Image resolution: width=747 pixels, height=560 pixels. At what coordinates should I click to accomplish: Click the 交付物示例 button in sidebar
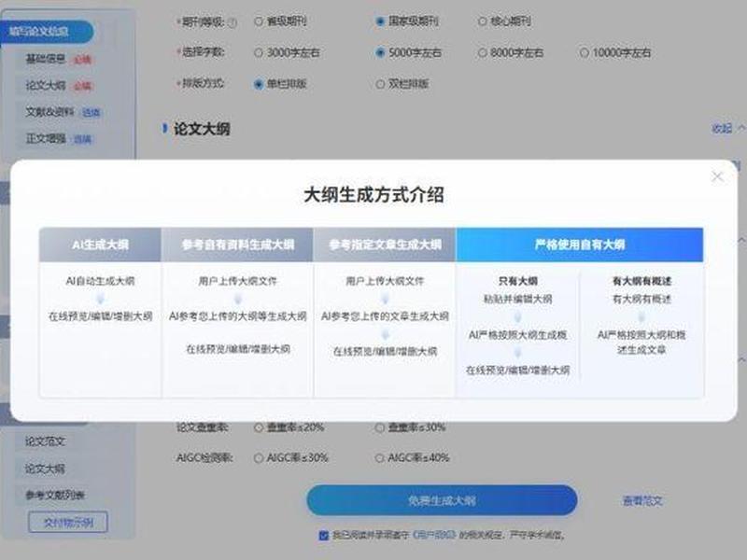[x=68, y=523]
